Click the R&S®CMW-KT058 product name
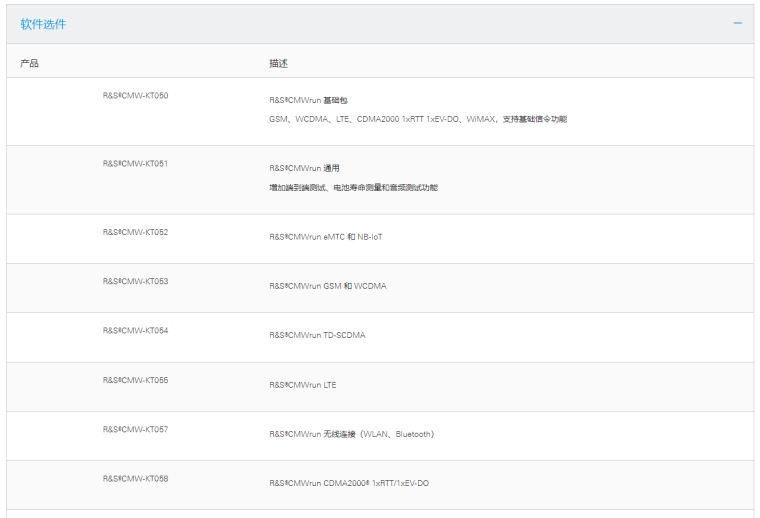The image size is (760, 518). pyautogui.click(x=135, y=479)
